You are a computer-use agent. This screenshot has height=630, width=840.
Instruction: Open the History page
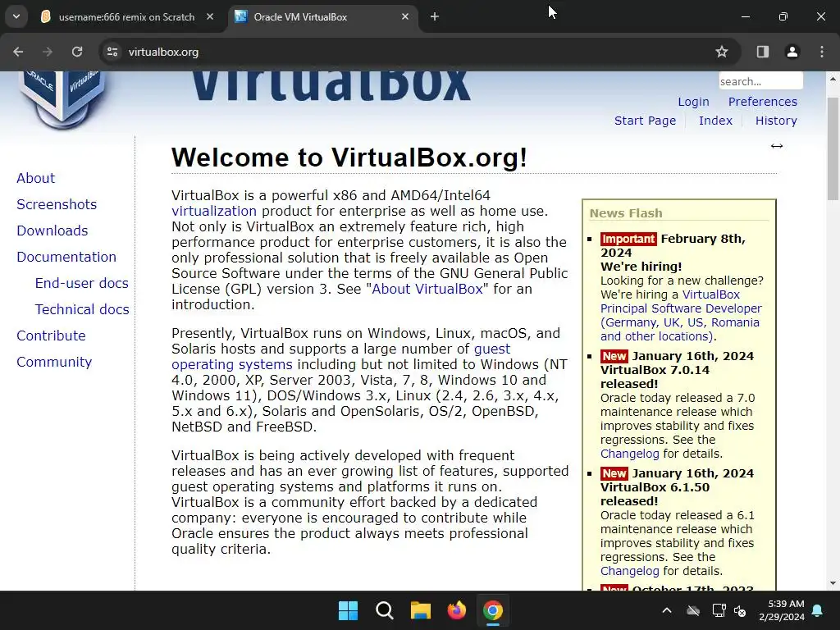pos(776,121)
